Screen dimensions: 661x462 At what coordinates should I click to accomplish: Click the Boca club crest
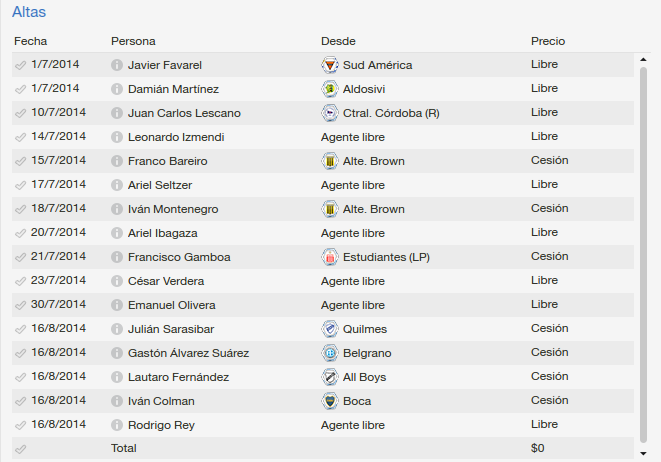330,401
